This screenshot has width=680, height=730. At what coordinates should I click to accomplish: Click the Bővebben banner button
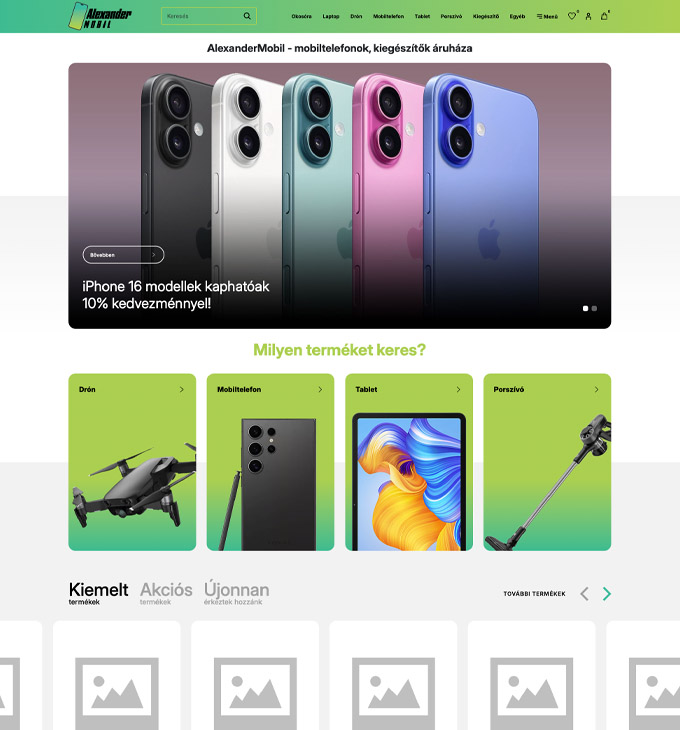(123, 255)
